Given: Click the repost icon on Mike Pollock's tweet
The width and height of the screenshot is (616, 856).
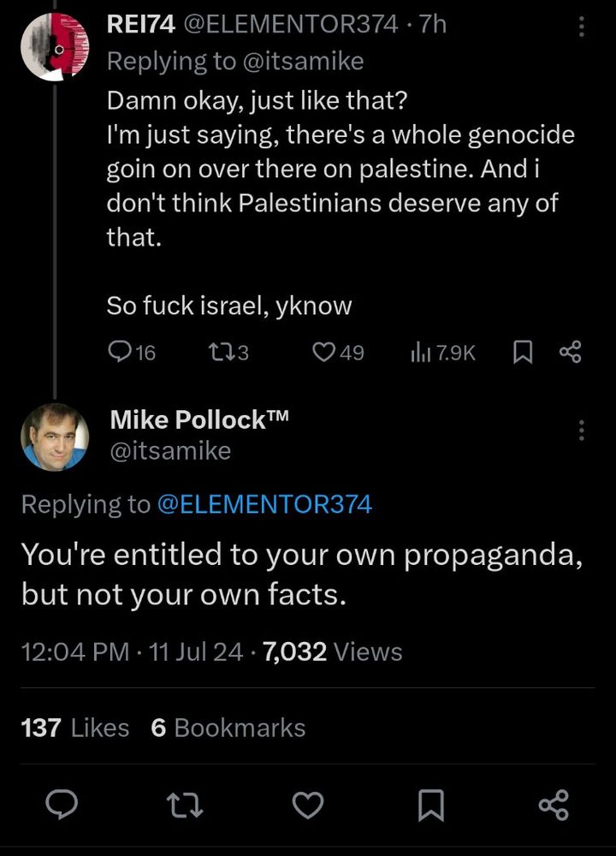Looking at the screenshot, I should coord(185,803).
